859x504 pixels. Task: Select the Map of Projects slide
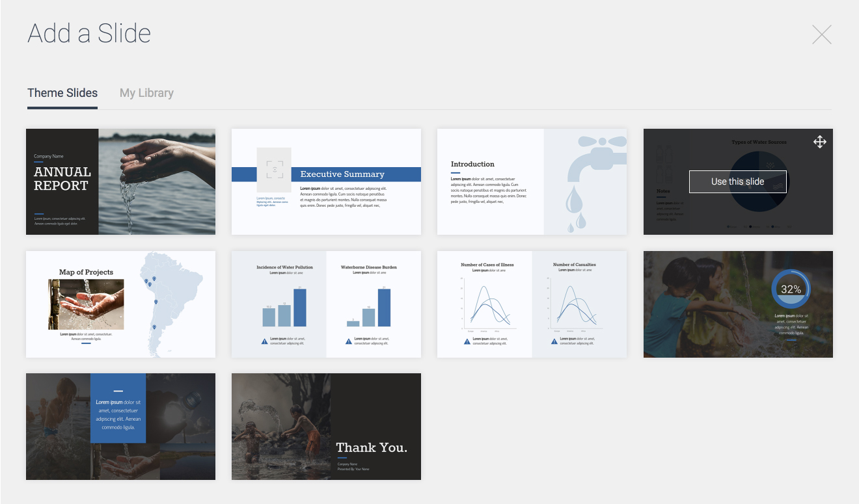tap(120, 304)
